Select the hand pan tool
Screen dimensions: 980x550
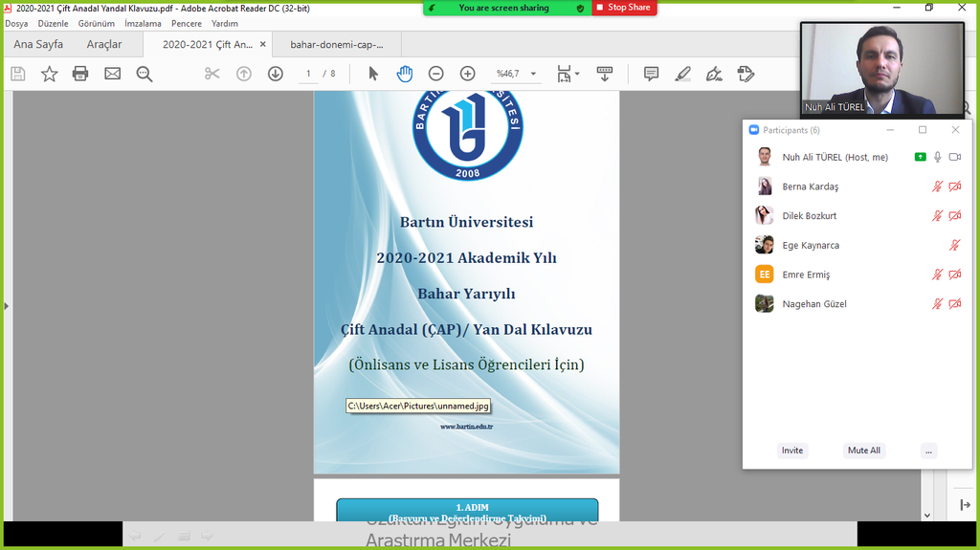tap(405, 74)
